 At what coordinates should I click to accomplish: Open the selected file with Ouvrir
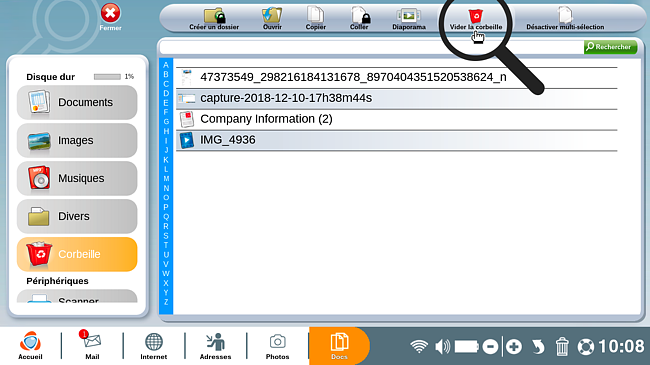point(272,19)
